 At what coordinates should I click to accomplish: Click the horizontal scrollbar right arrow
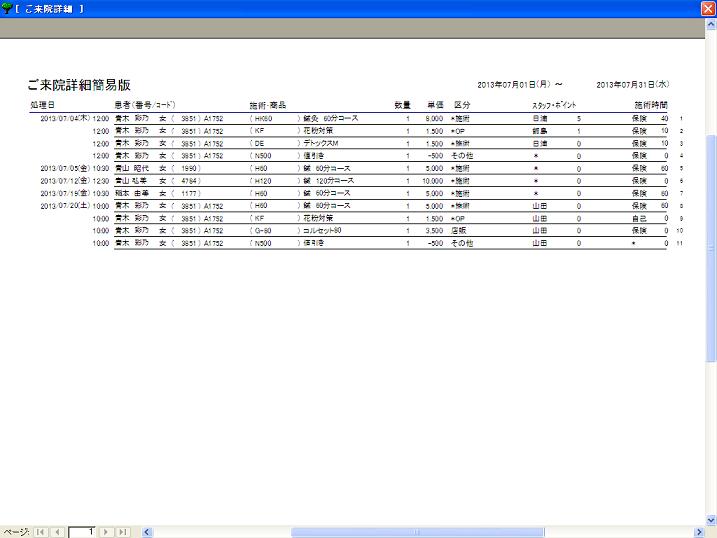[x=699, y=532]
